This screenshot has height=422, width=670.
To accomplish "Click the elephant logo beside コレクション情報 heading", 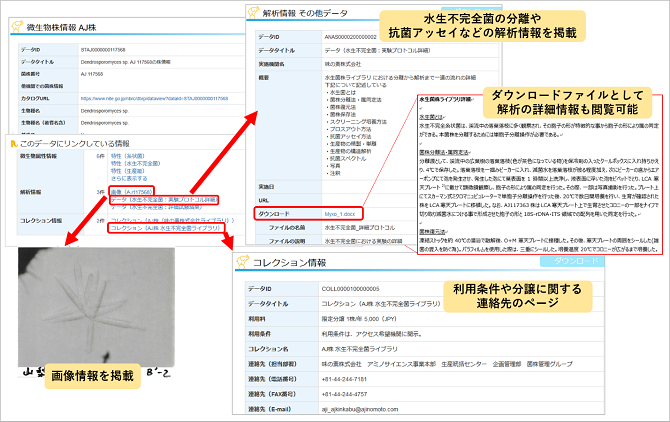I will pyautogui.click(x=242, y=262).
